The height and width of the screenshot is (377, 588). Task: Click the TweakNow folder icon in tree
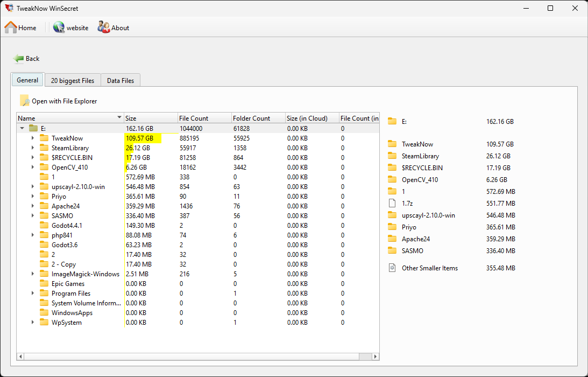pyautogui.click(x=44, y=138)
